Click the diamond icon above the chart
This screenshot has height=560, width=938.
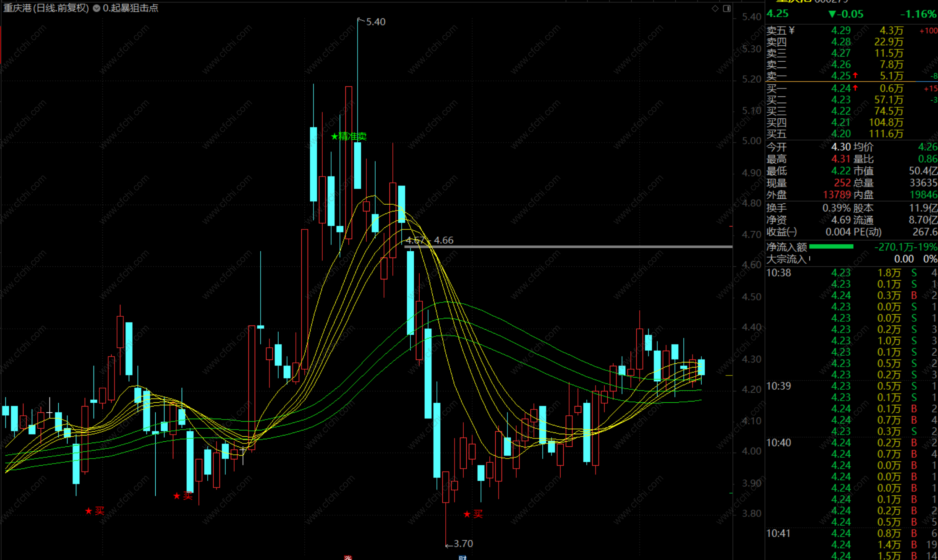(x=715, y=8)
